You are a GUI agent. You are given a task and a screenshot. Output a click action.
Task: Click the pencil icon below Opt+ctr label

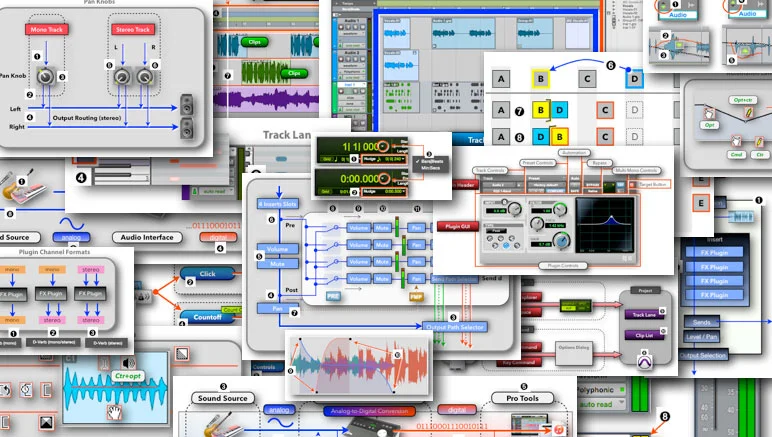pos(748,112)
